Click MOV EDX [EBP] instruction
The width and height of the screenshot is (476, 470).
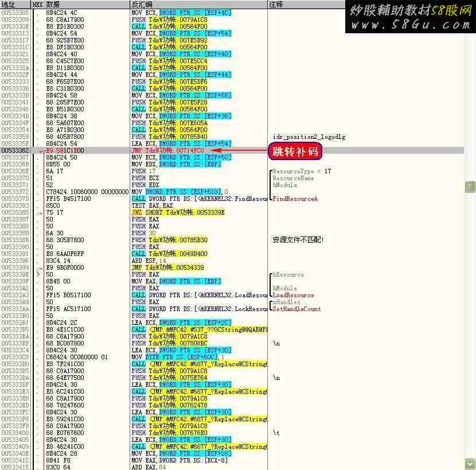point(177,164)
